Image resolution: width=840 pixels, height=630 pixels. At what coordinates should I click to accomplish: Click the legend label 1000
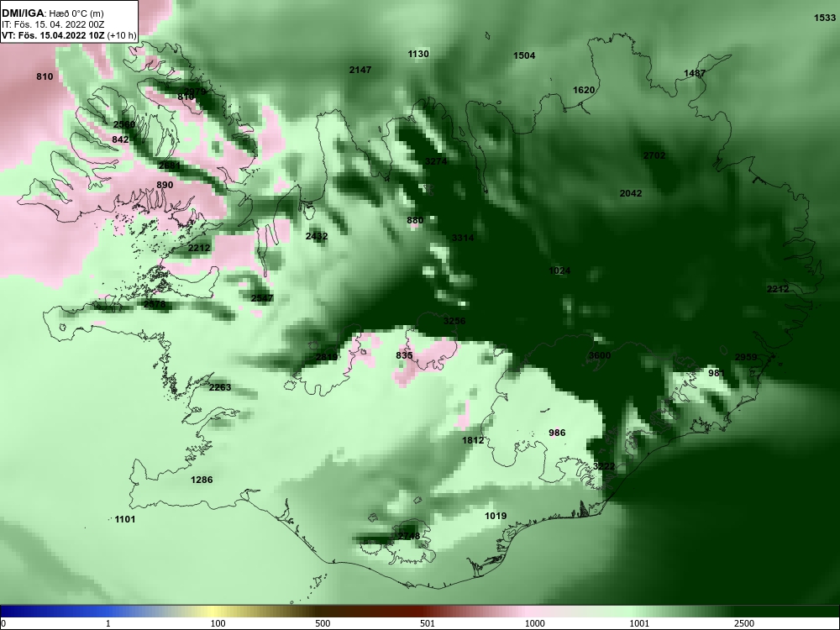coord(534,623)
